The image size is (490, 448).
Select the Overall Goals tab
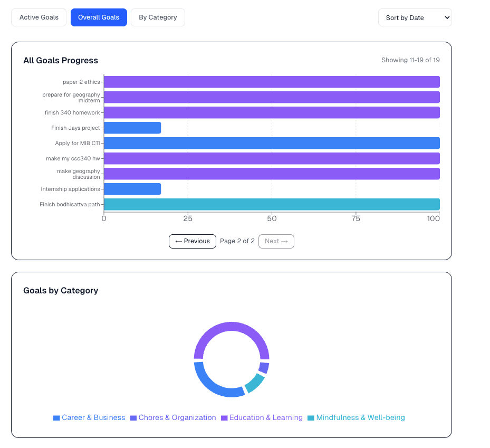coord(99,17)
